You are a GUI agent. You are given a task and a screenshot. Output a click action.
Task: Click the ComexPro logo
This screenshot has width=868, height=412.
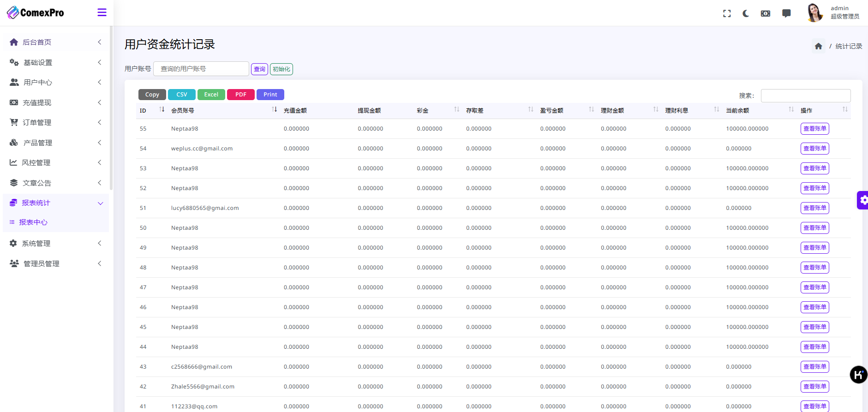click(36, 12)
